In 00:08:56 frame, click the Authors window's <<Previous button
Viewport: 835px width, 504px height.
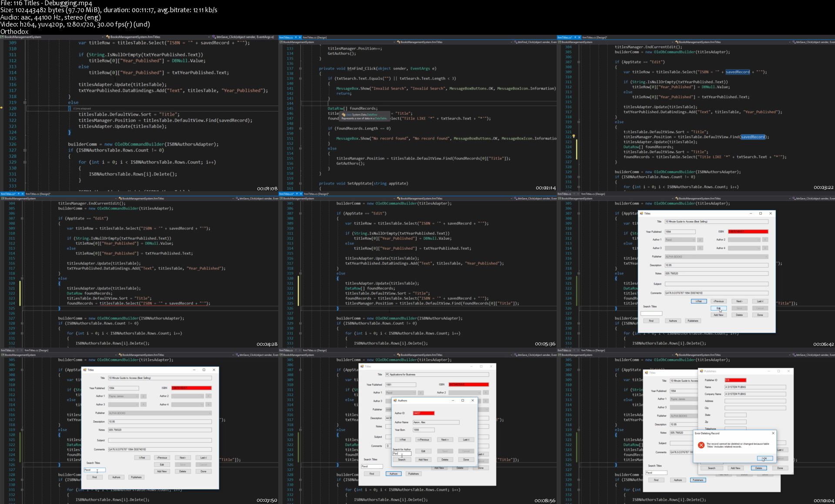pyautogui.click(x=423, y=440)
